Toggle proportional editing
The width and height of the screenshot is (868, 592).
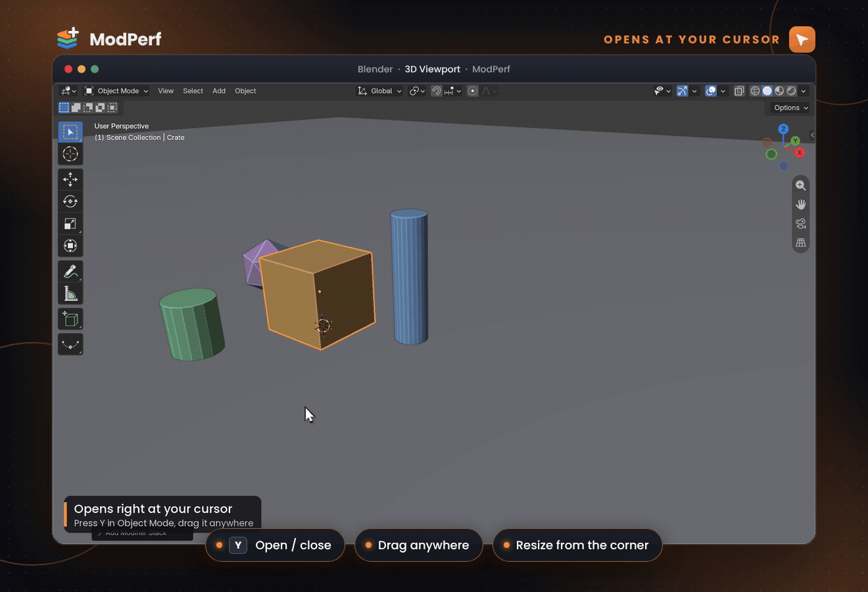472,91
